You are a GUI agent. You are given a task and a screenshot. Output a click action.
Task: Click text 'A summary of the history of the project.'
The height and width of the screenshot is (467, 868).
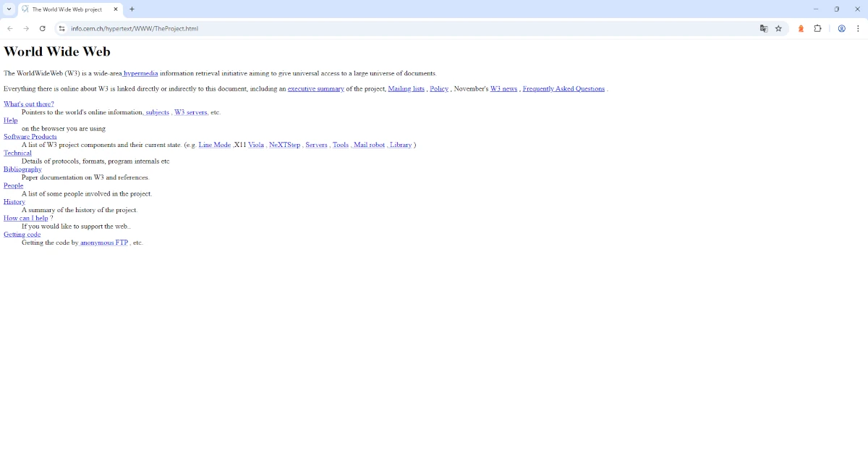coord(80,210)
